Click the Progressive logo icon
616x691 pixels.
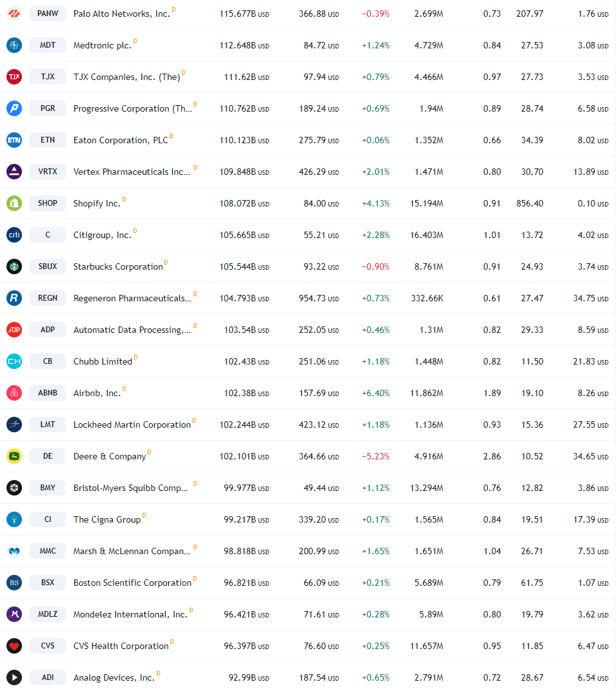tap(14, 108)
